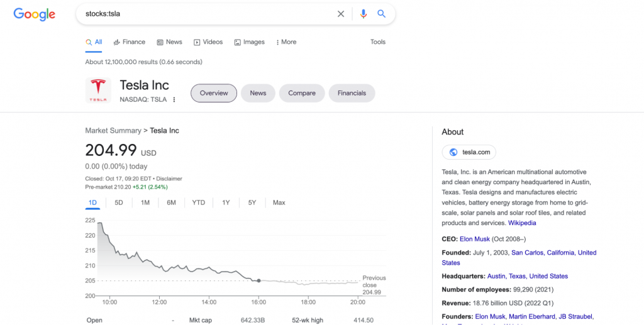Open the Market Summary breadcrumb link
644x325 pixels.
coord(113,131)
